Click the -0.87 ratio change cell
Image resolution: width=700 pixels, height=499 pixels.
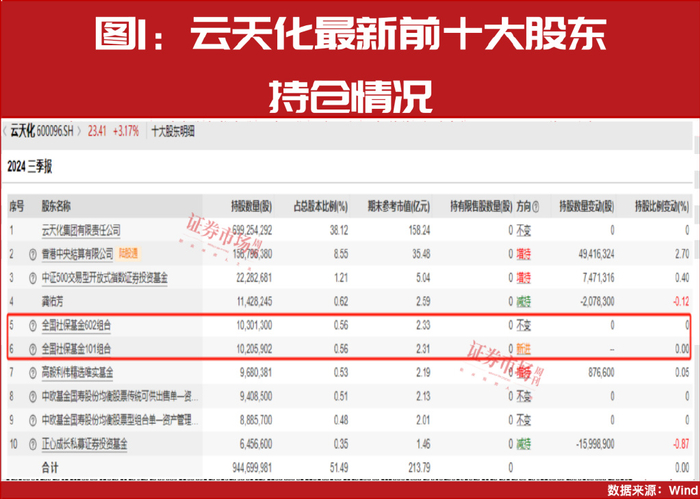(x=681, y=444)
